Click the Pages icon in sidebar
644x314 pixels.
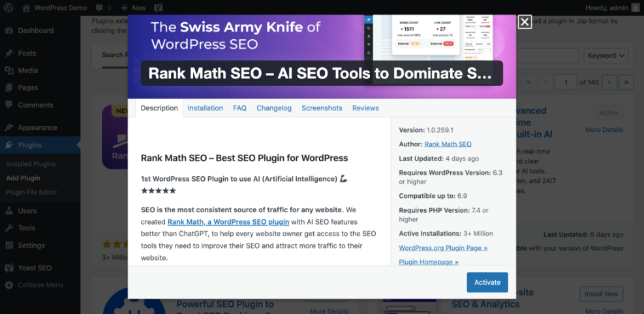coord(9,87)
